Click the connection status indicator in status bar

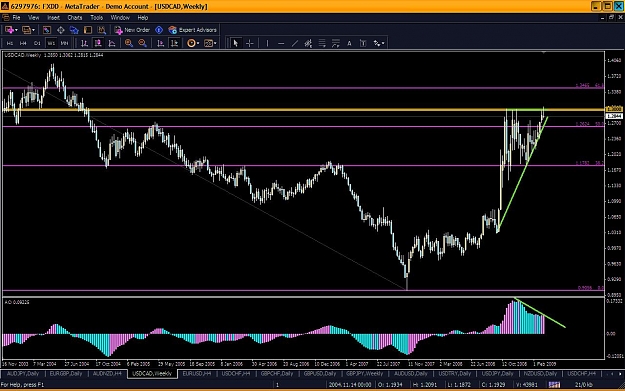(x=554, y=385)
